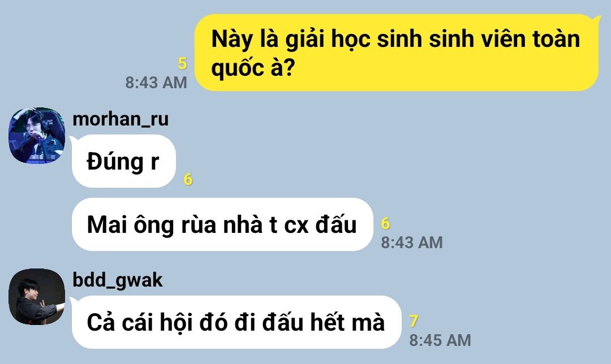Tap "quốc à?" line in yellow message
The width and height of the screenshot is (611, 364).
(x=253, y=68)
